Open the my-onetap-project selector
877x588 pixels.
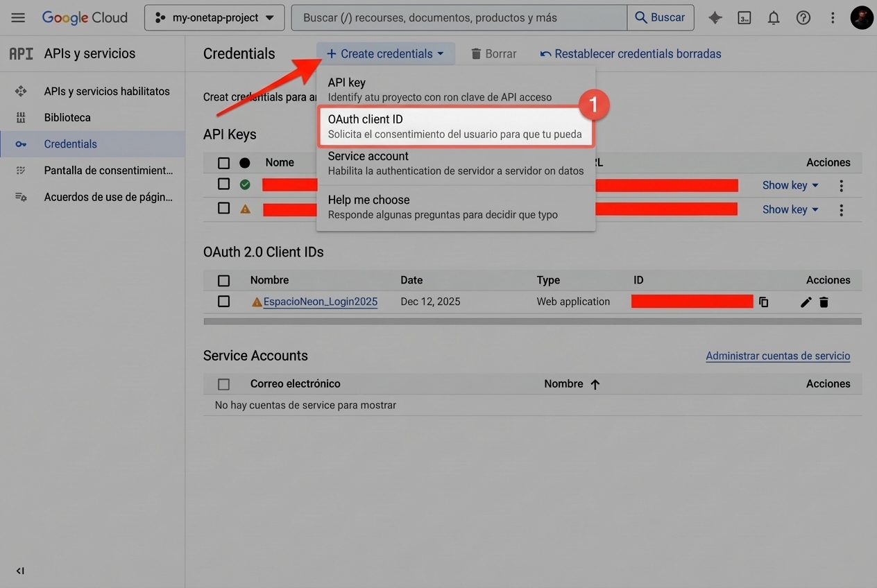(x=214, y=17)
